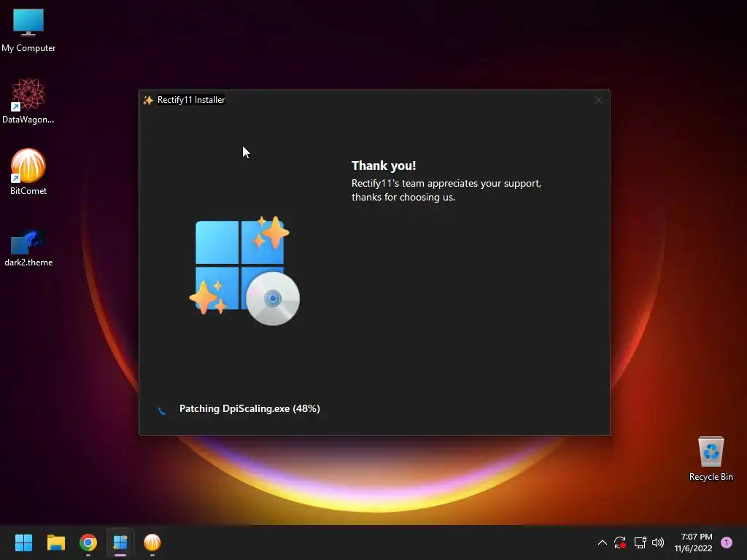Click the Rectify11 Installer title text
This screenshot has height=560, width=747.
[191, 100]
